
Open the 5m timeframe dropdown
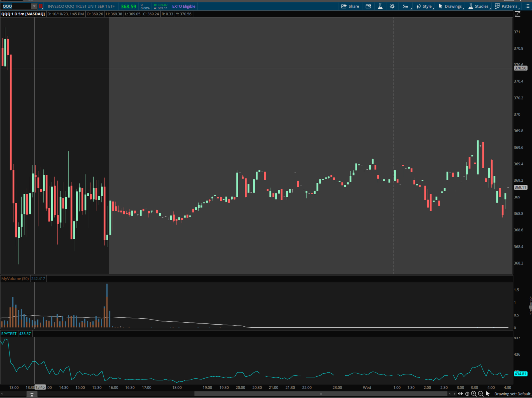(x=406, y=6)
